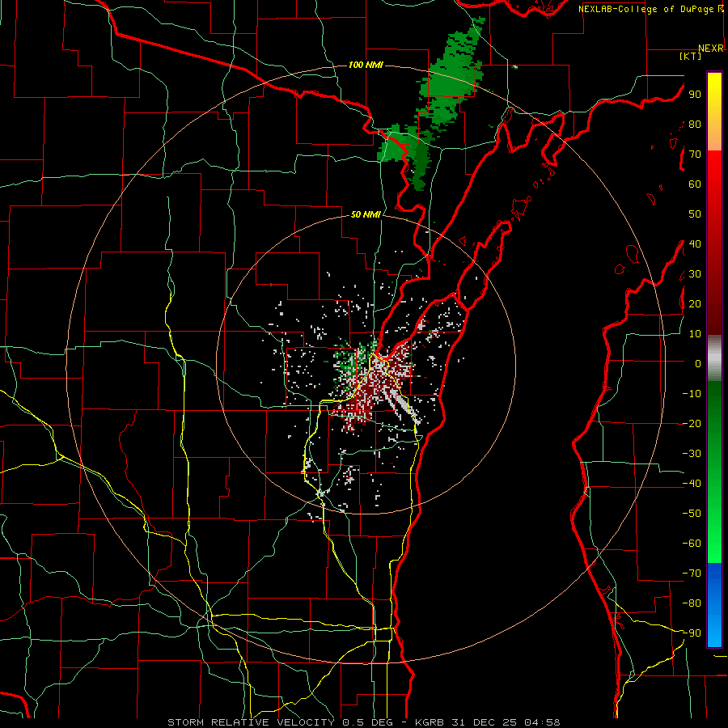Click the 90 value on velocity scale

tap(695, 95)
